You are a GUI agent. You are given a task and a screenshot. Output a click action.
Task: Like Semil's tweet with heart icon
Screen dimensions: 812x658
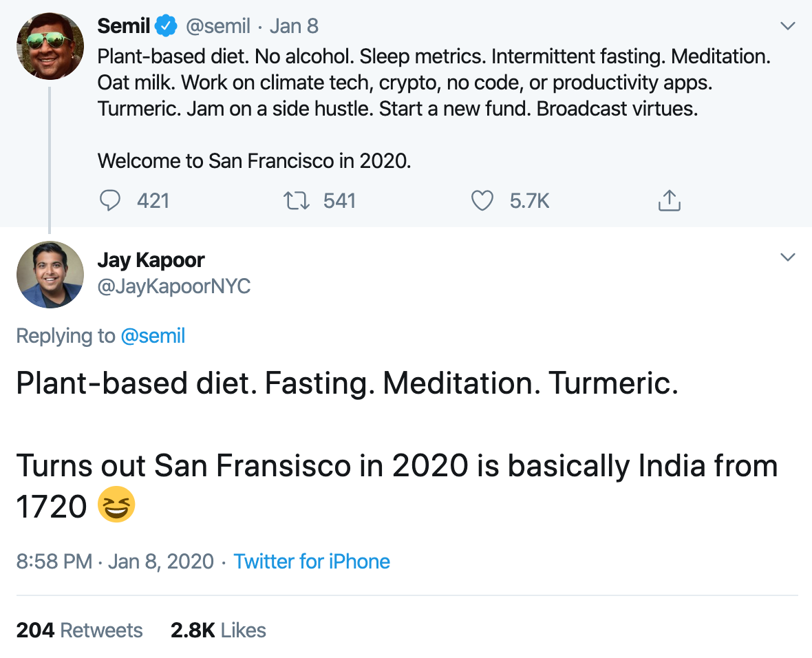(482, 200)
